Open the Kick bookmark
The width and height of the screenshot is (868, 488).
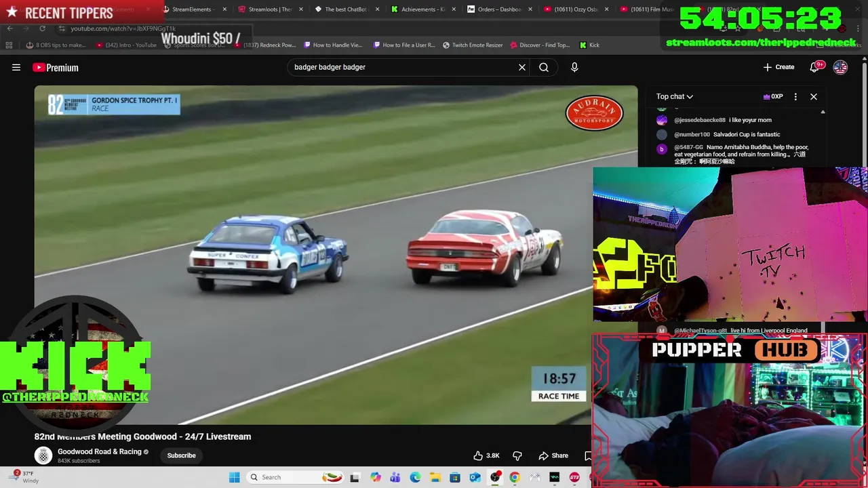(x=589, y=45)
